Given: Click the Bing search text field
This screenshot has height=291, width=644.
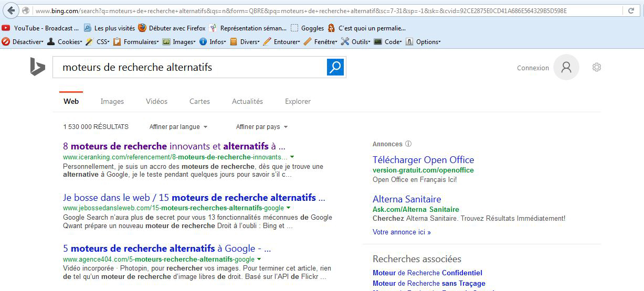Looking at the screenshot, I should coord(189,67).
